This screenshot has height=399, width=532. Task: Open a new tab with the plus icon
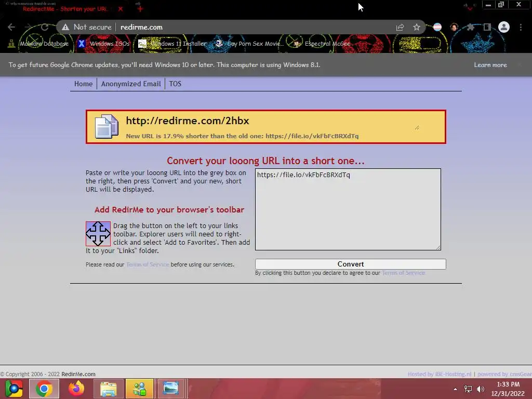[x=140, y=9]
